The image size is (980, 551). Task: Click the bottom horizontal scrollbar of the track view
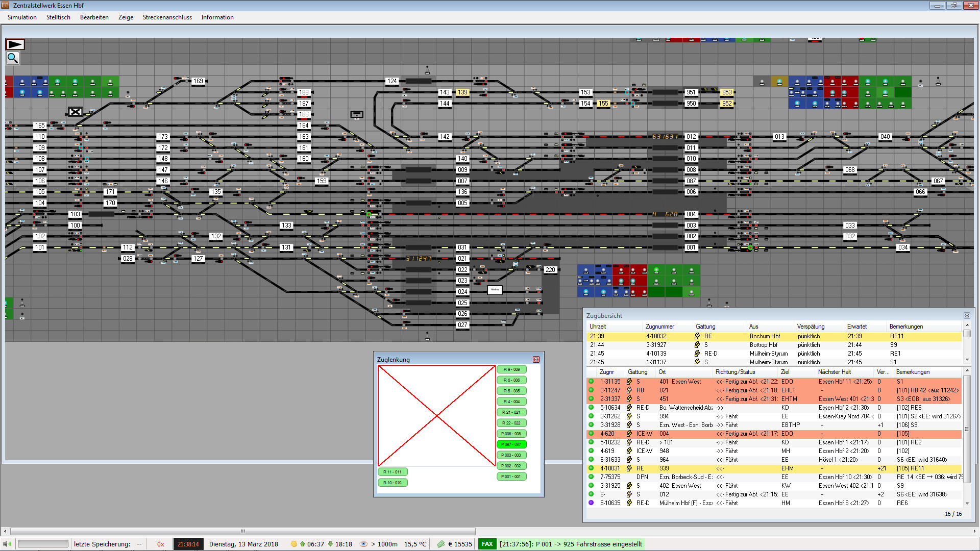489,531
